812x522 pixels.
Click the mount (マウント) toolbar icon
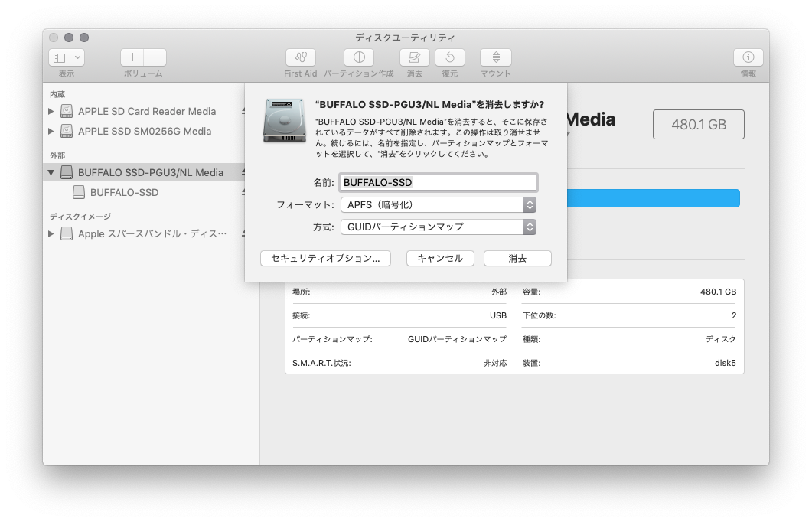pyautogui.click(x=496, y=57)
